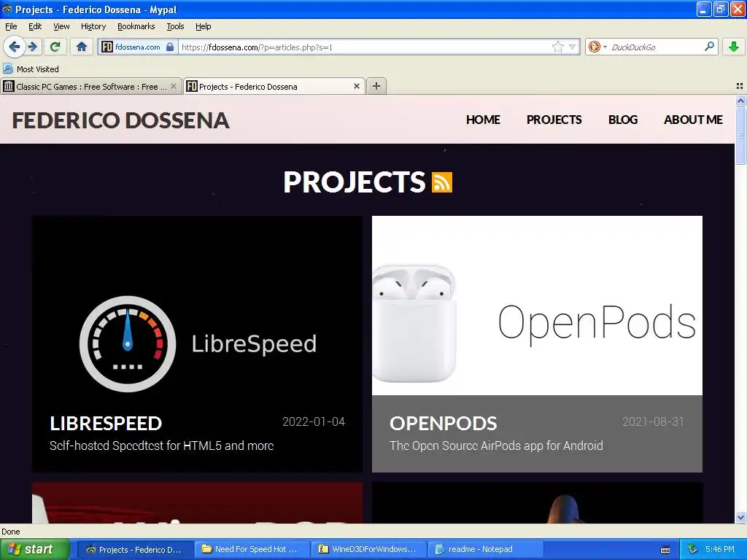747x560 pixels.
Task: Click the Projects - Federico D... taskbar button
Action: tap(136, 550)
